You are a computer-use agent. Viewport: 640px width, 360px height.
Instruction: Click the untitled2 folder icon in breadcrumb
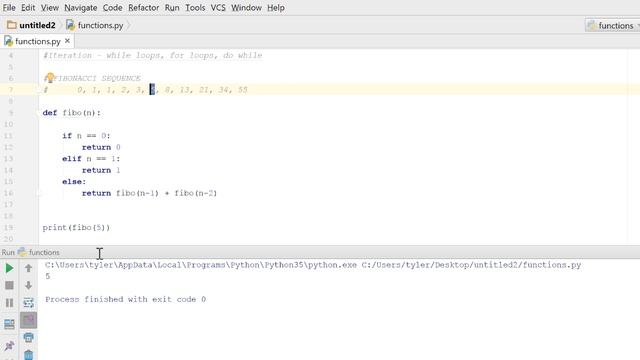click(x=12, y=25)
